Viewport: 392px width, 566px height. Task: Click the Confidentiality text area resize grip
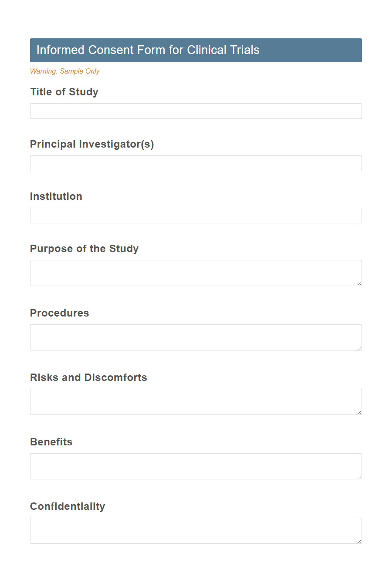pos(360,542)
